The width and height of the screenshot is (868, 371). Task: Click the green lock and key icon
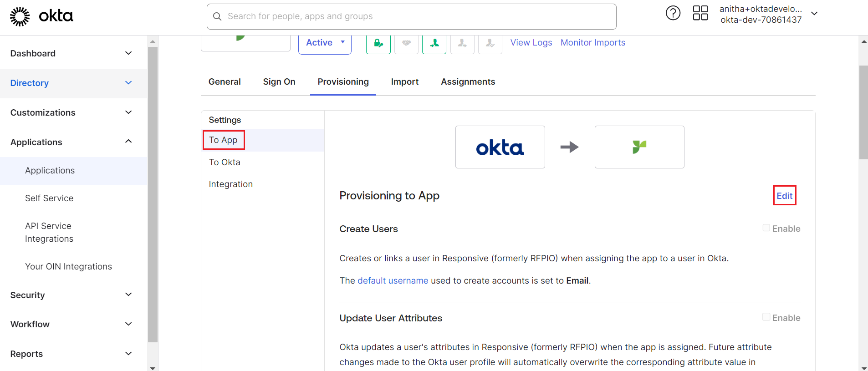(378, 43)
